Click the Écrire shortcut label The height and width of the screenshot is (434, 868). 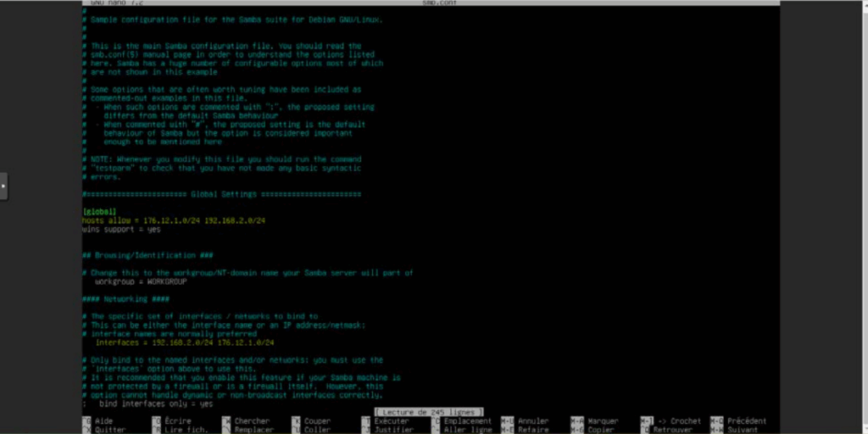point(178,421)
